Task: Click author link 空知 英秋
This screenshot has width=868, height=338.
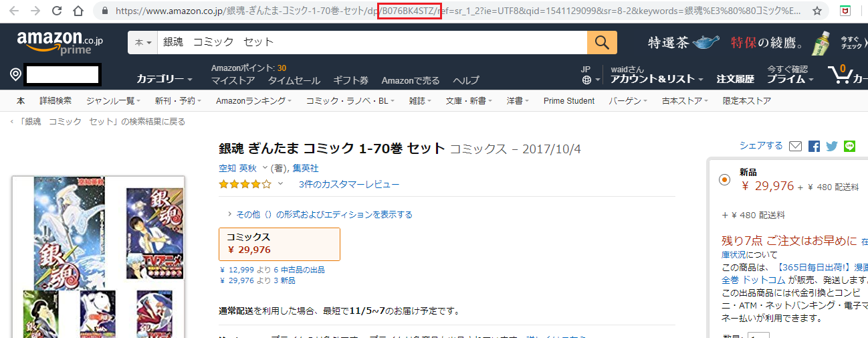Action: click(x=237, y=168)
